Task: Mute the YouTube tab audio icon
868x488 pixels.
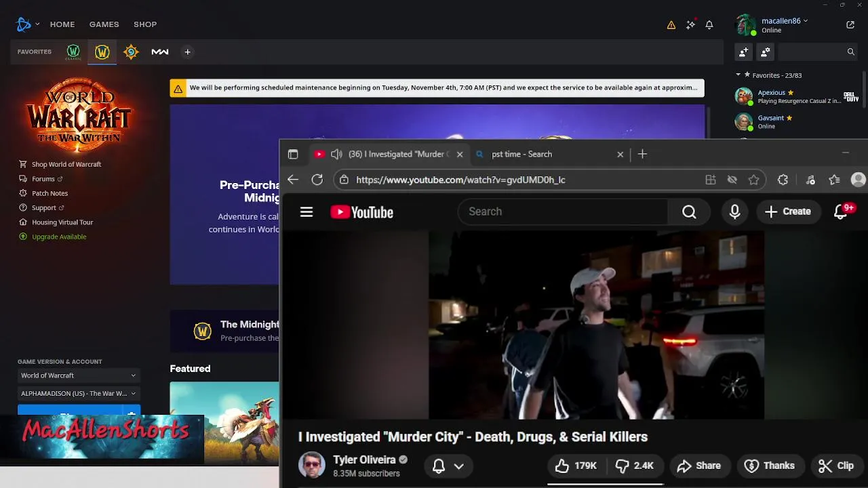Action: 336,155
